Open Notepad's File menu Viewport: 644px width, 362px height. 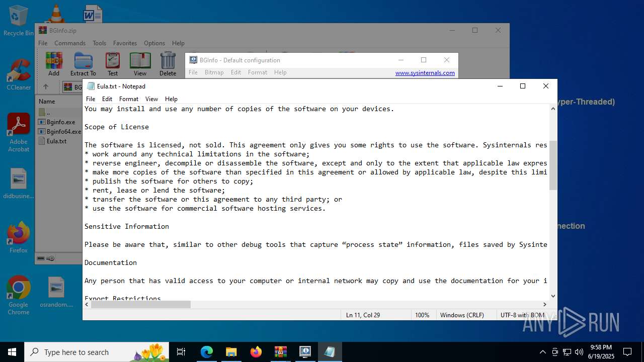(91, 99)
